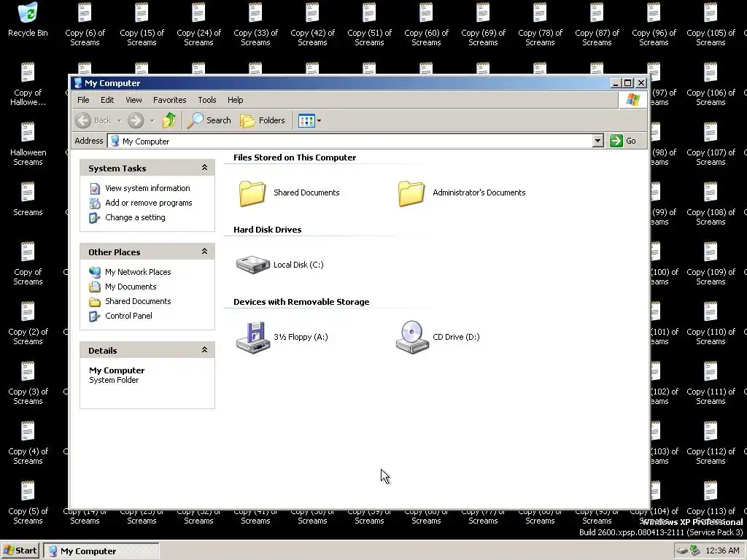747x560 pixels.
Task: Select Halloween Screams desktop file
Action: coord(28,144)
